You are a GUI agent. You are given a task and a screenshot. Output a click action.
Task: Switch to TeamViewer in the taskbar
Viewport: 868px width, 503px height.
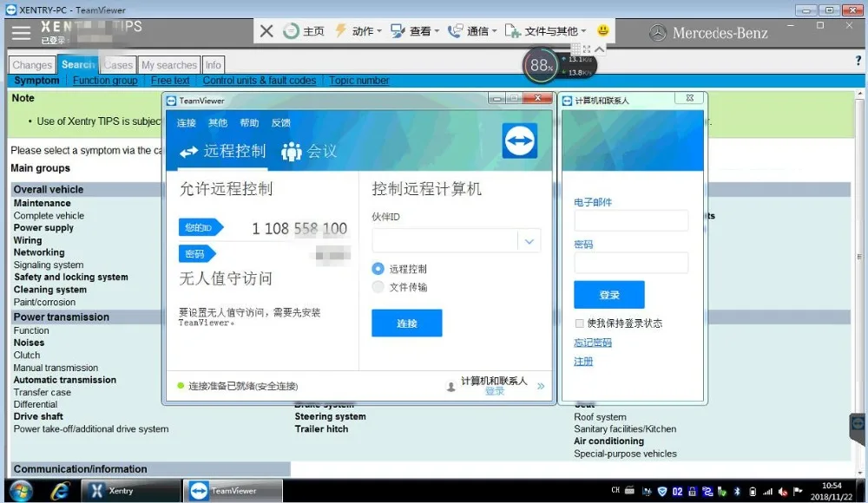click(233, 491)
